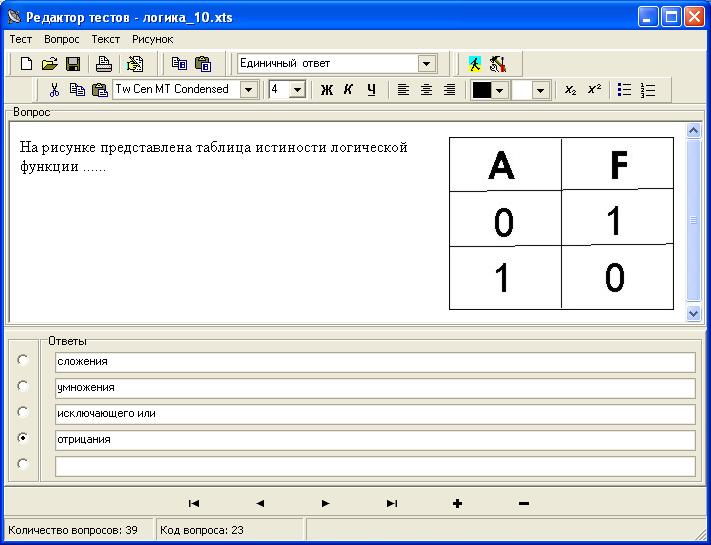Click the New file icon
Viewport: 711px width, 545px height.
[27, 64]
